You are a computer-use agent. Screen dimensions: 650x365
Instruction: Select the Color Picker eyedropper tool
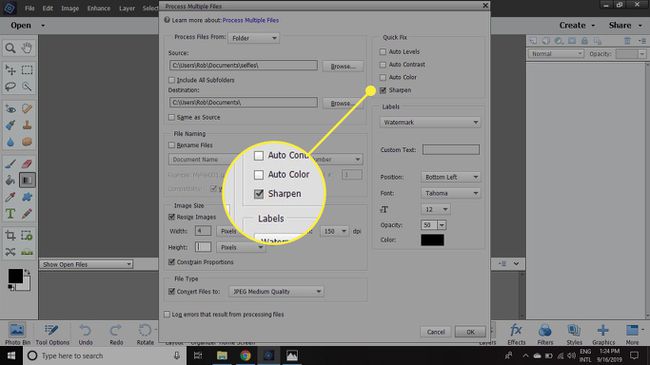pos(10,197)
